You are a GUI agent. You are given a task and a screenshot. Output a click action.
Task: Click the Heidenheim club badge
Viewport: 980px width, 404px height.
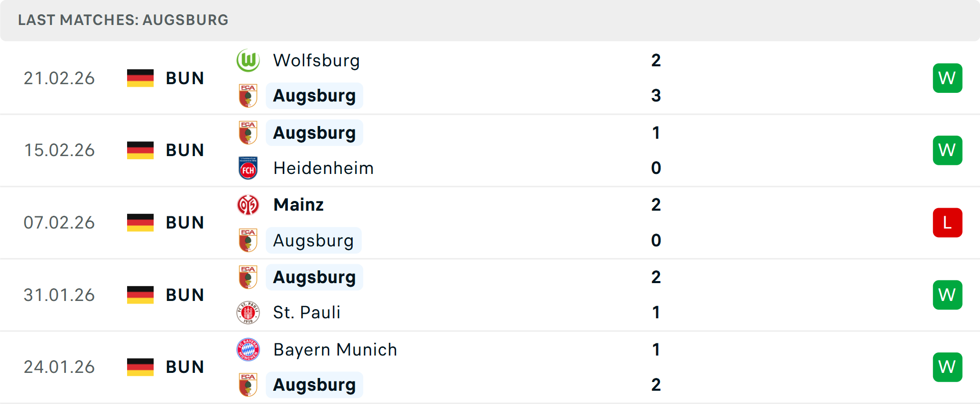pyautogui.click(x=248, y=168)
